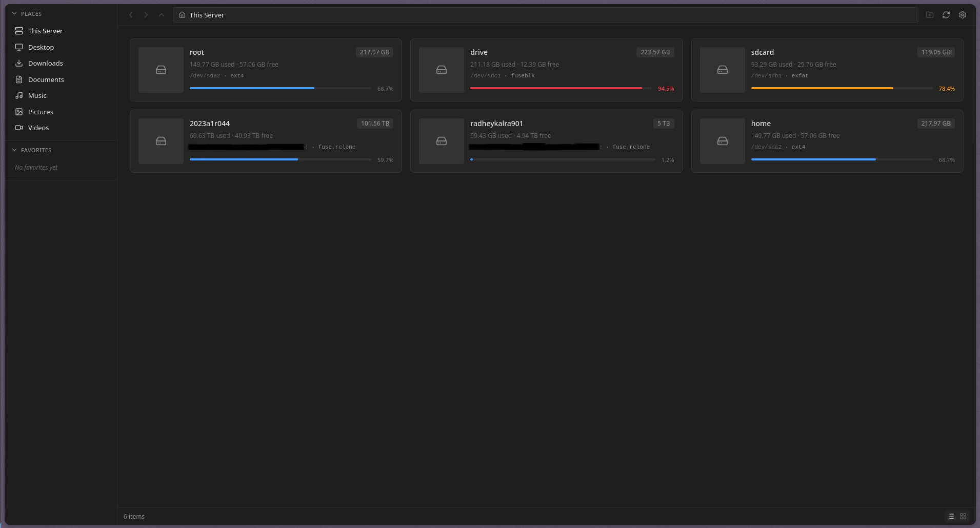
Task: Click the 217.97 GB badge on root
Action: 374,52
